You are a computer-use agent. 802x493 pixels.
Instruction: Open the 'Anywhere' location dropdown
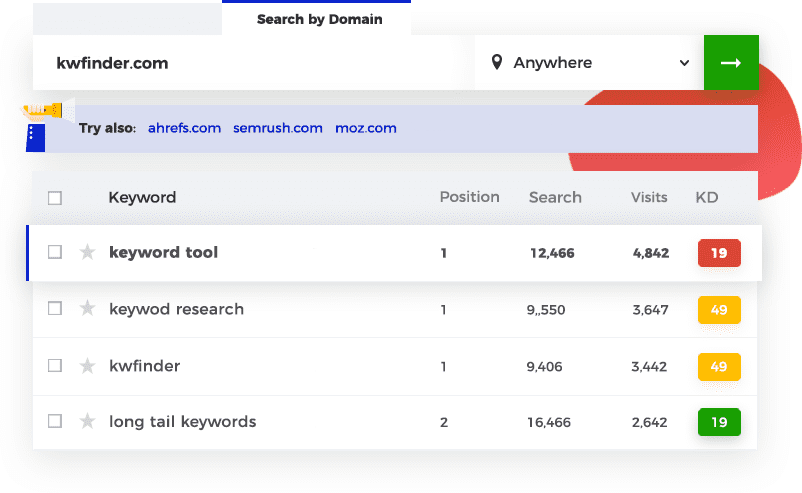588,63
